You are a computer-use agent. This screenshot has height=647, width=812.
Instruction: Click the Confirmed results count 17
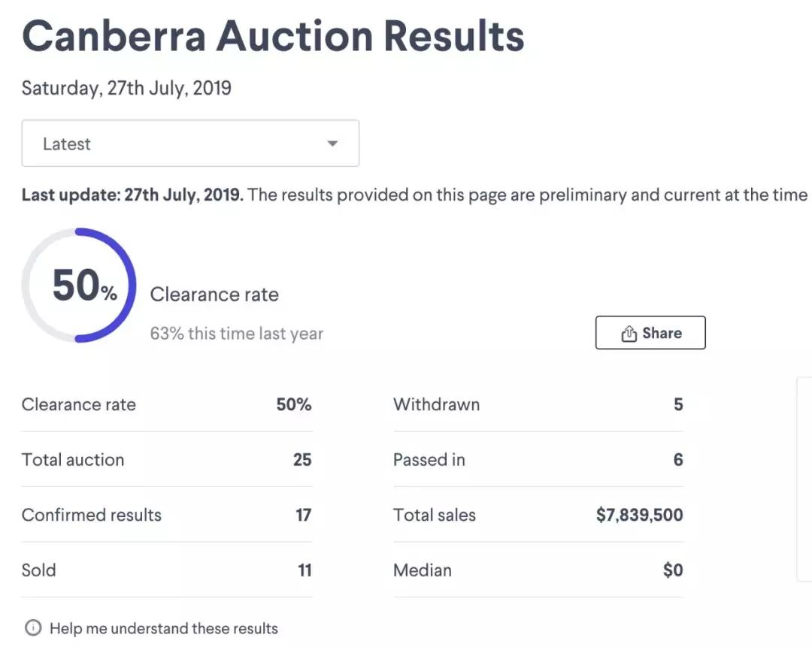(x=304, y=515)
